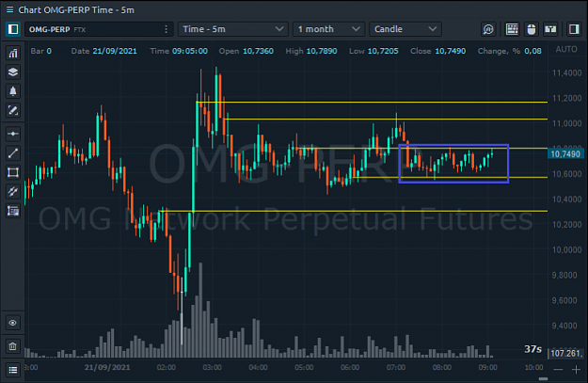Zoom in with the plus button
The width and height of the screenshot is (588, 383).
coord(576,370)
